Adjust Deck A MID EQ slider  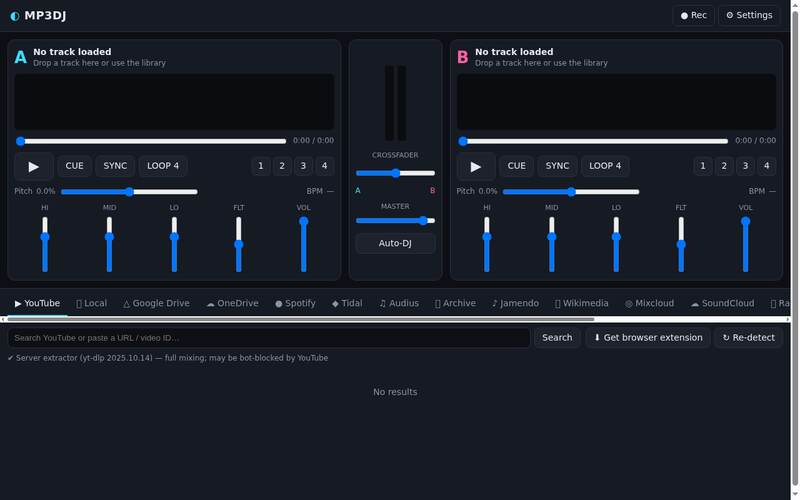point(109,244)
